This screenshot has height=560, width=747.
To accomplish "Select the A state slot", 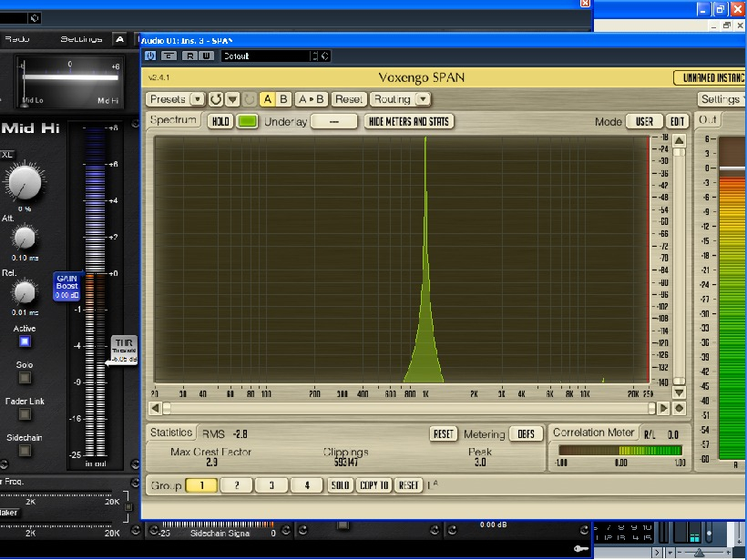I will pos(269,99).
